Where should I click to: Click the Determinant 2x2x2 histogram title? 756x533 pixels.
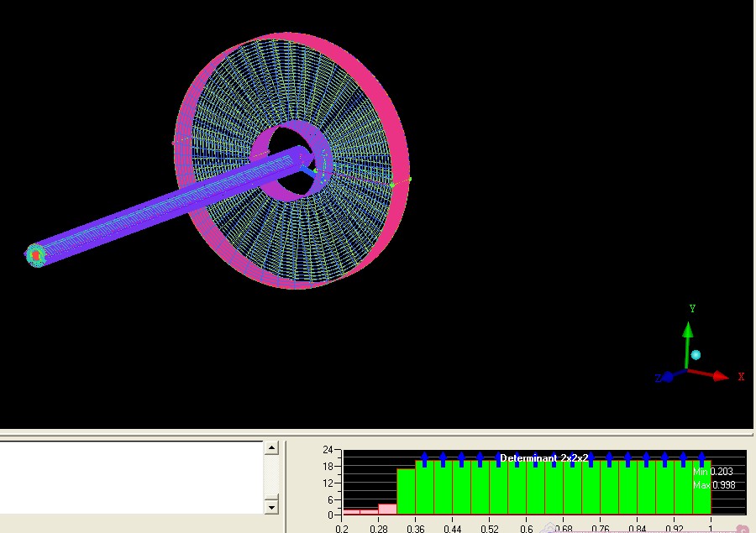543,458
